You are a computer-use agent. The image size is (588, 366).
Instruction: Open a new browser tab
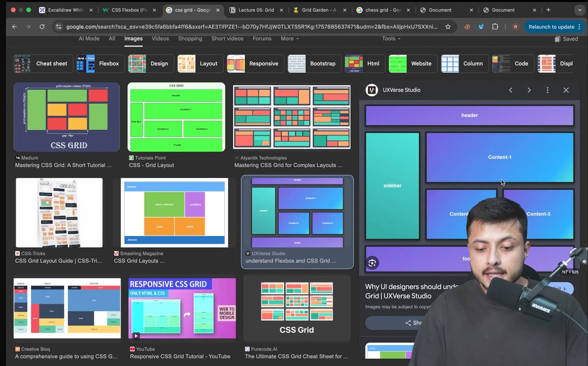point(548,10)
